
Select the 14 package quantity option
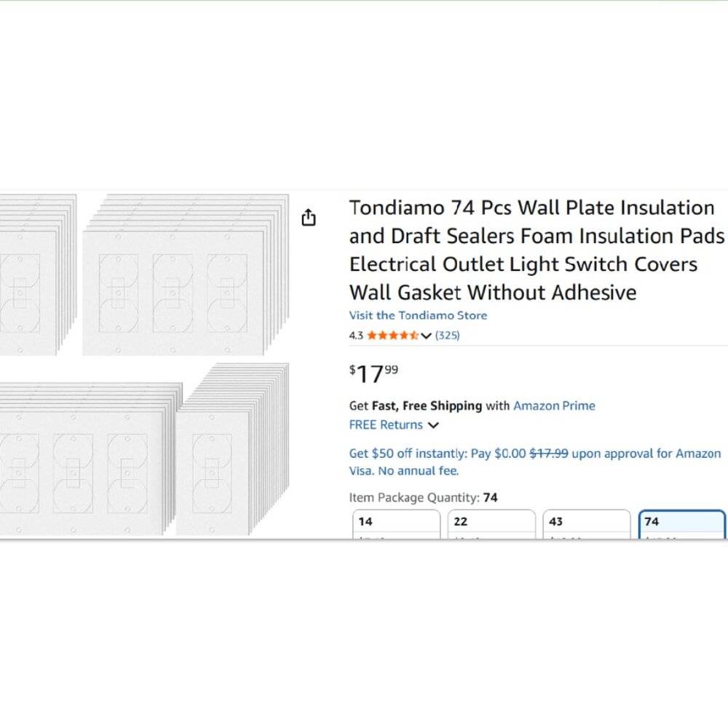397,522
